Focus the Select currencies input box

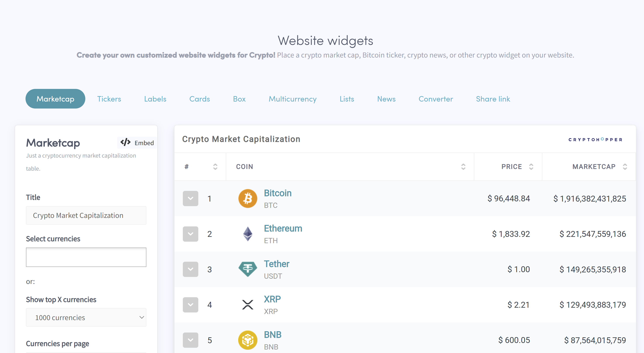[x=86, y=257]
